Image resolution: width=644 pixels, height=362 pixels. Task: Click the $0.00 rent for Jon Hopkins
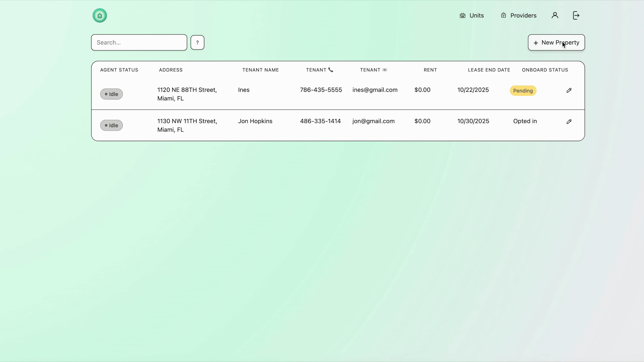tap(422, 121)
